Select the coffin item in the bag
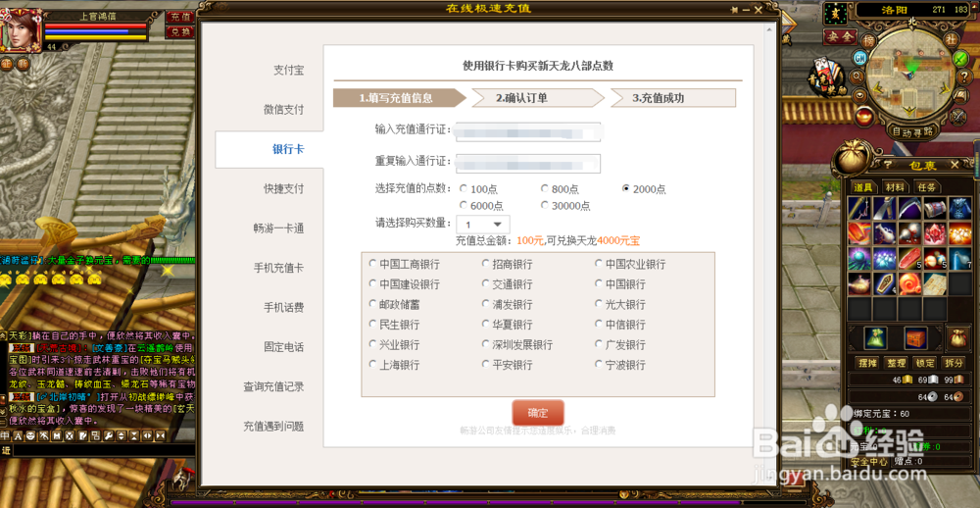Screen dimensions: 980x508 coord(884,283)
